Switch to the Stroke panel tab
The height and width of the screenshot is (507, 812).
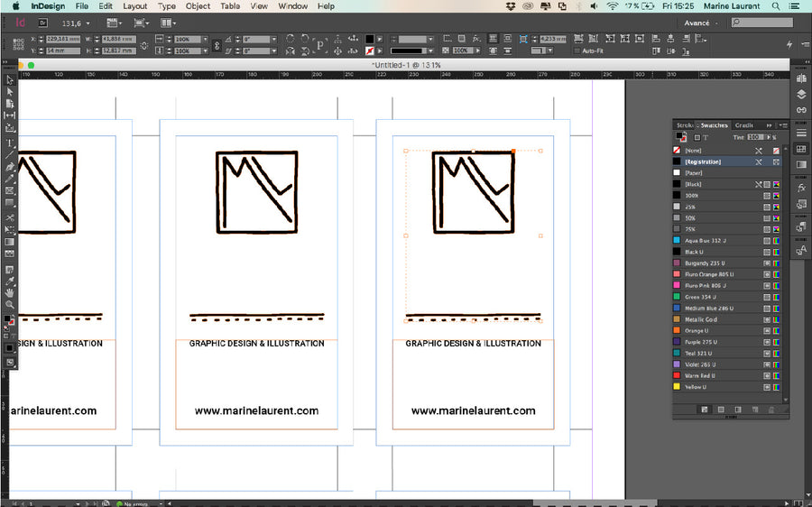pyautogui.click(x=685, y=125)
